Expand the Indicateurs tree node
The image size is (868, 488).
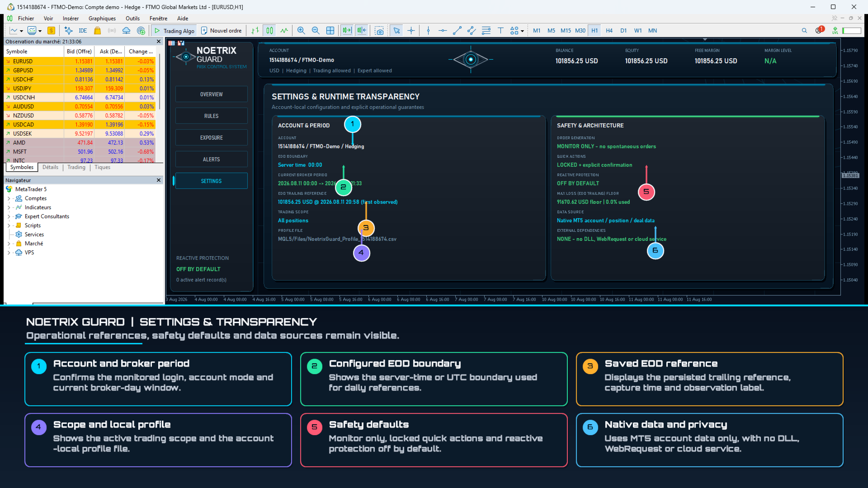(x=9, y=207)
